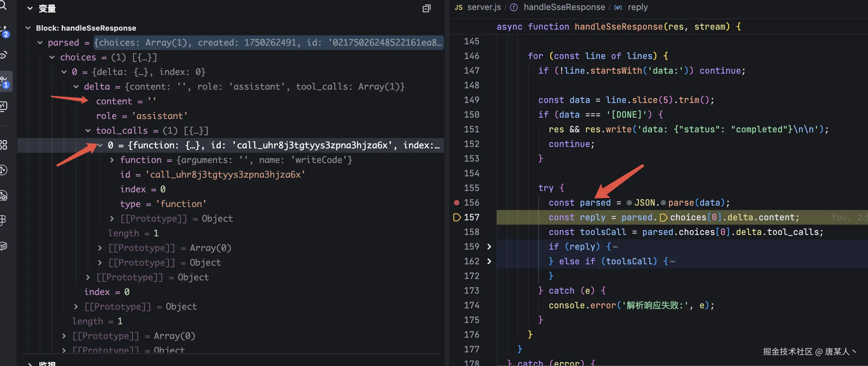Open the Extensions view icon
Screen dimensions: 868x366
(3, 145)
